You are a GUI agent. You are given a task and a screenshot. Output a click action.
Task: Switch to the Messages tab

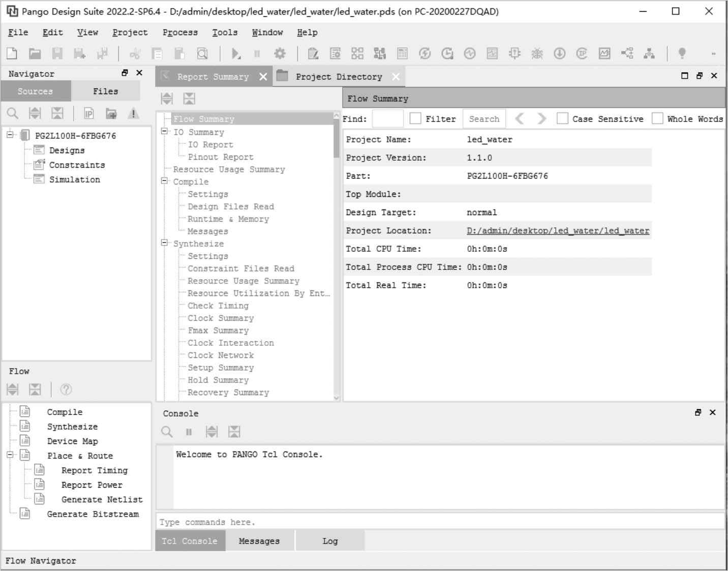(259, 541)
